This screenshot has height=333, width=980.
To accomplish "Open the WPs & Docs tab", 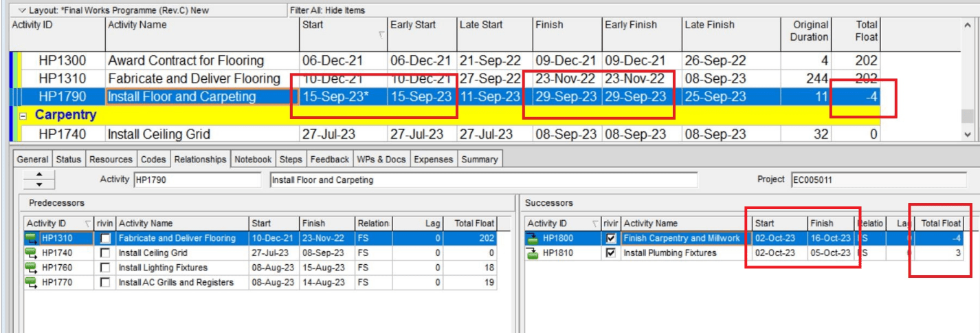I will tap(381, 159).
